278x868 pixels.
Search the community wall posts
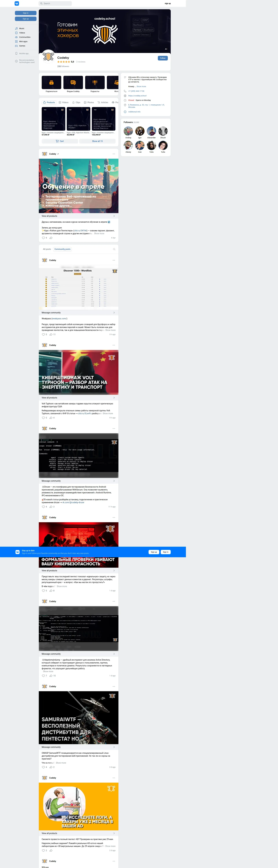click(114, 249)
